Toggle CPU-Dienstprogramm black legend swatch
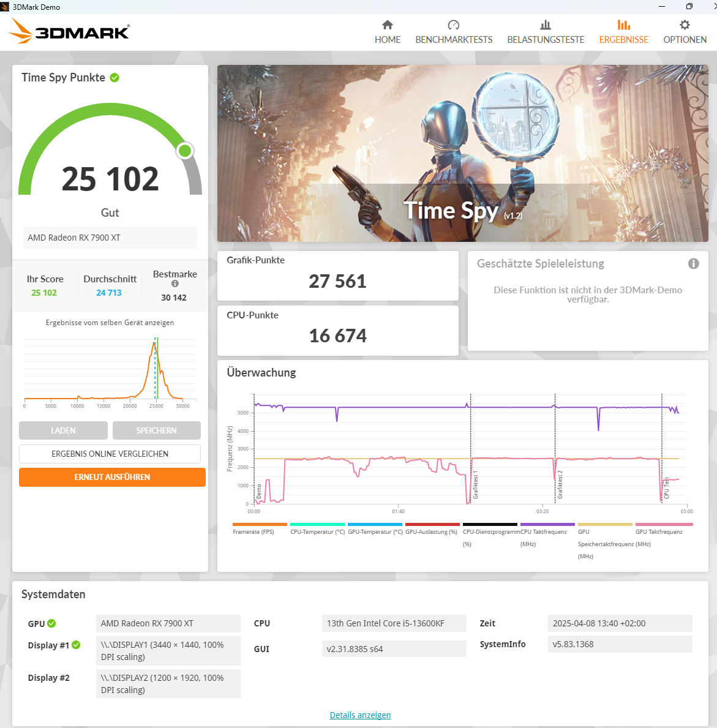The image size is (717, 728). pos(490,525)
